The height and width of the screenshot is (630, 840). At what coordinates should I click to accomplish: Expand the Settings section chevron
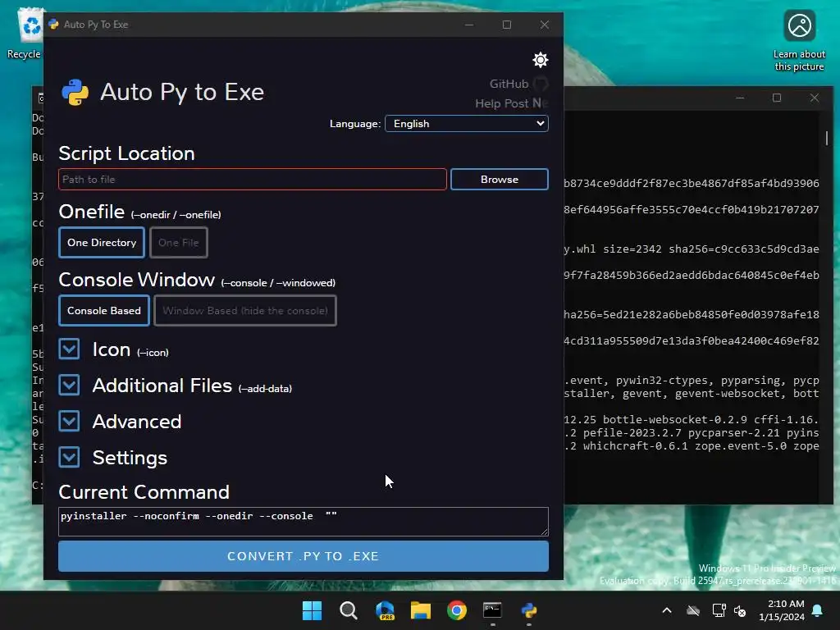coord(69,457)
